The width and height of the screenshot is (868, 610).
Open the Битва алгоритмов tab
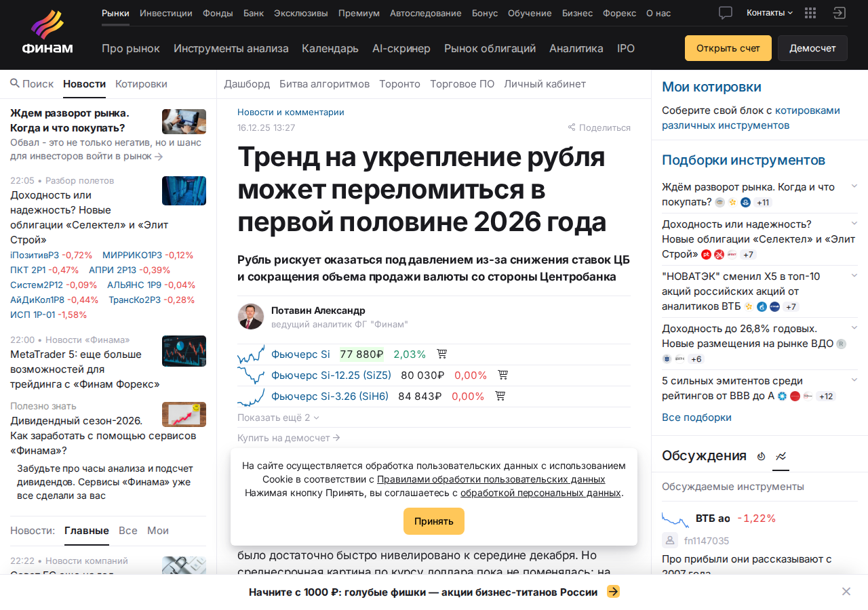[324, 84]
